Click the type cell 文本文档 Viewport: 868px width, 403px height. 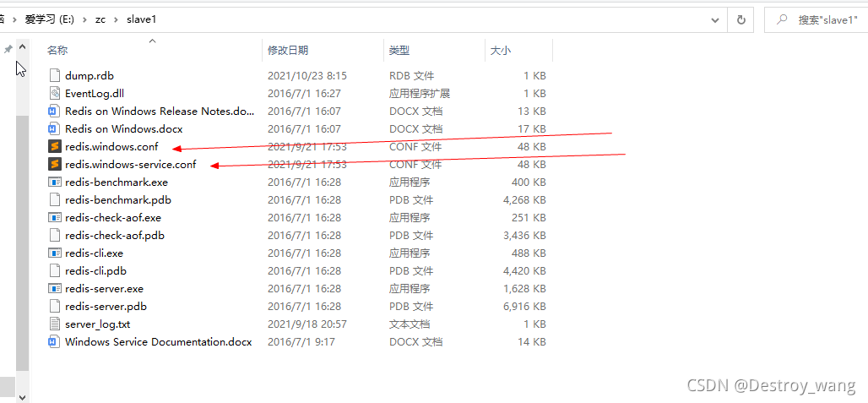click(x=409, y=324)
